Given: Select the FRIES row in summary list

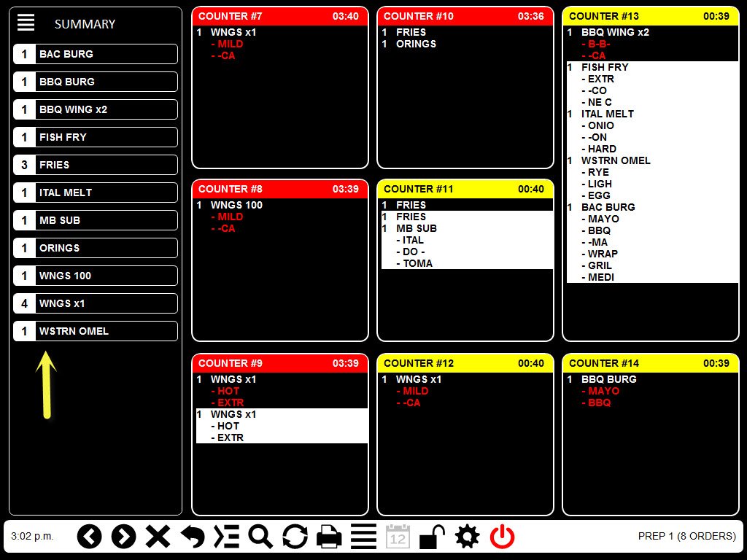Looking at the screenshot, I should point(96,165).
